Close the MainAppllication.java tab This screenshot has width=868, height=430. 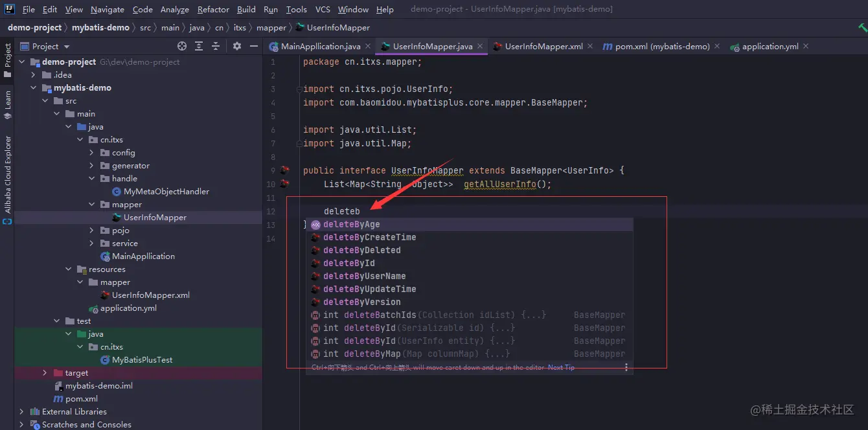pos(368,47)
